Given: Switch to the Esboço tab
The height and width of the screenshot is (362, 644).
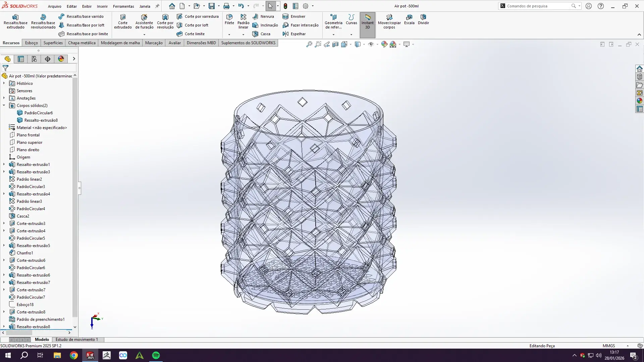Looking at the screenshot, I should pos(32,43).
